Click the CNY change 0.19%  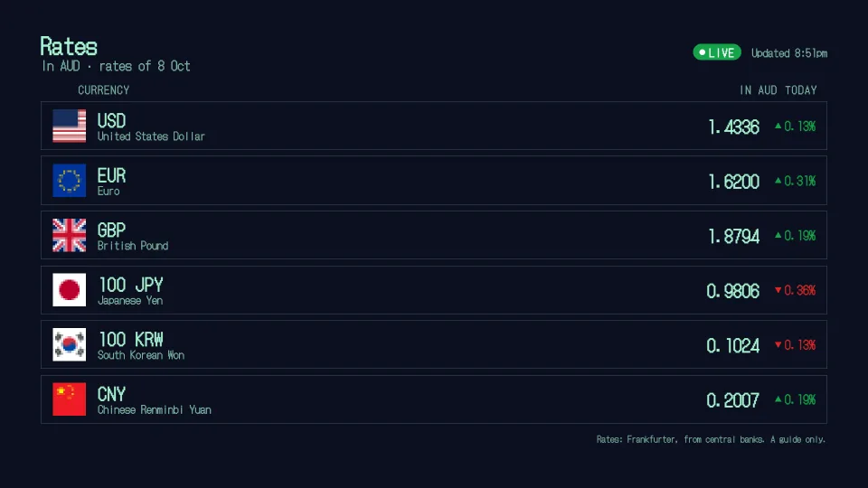800,399
